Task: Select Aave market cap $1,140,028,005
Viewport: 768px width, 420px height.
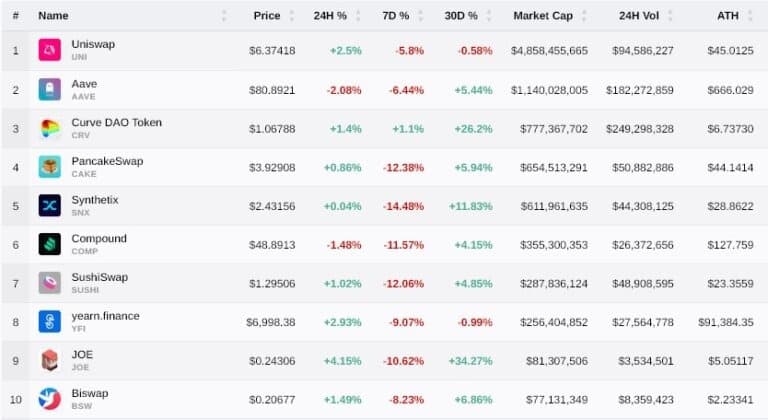Action: 549,90
